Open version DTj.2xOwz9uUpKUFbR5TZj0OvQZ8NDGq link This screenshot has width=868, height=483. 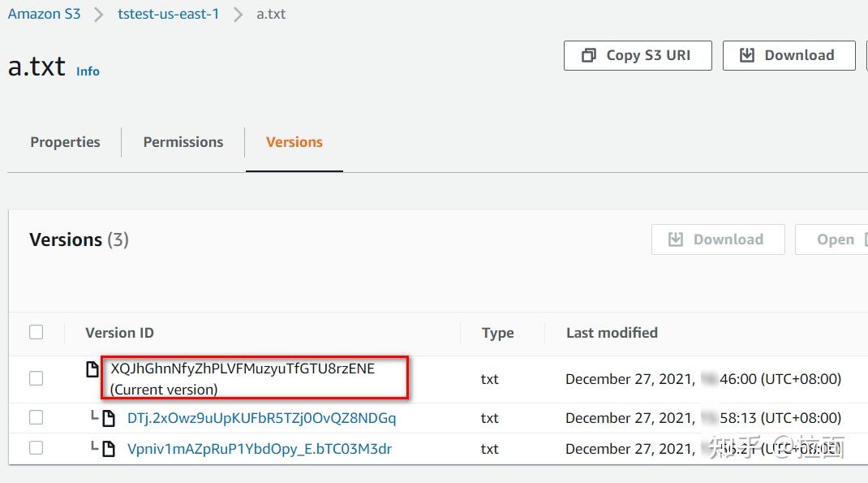(262, 418)
